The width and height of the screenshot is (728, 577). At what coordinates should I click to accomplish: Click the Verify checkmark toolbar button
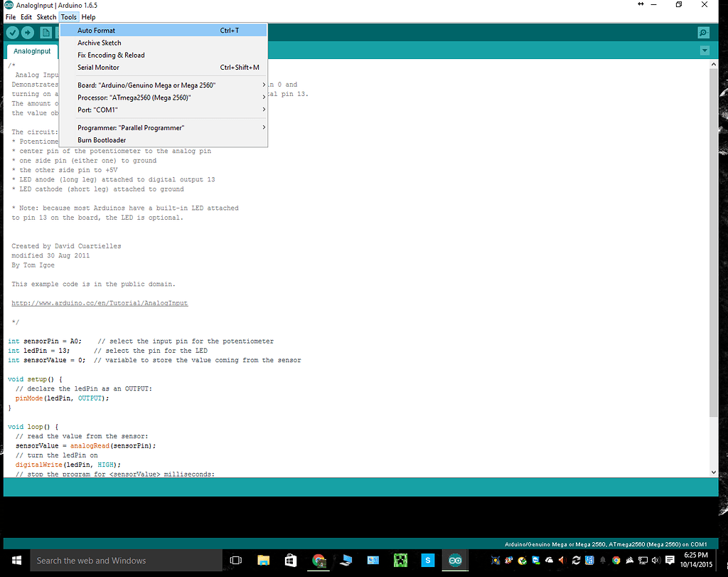(x=13, y=33)
